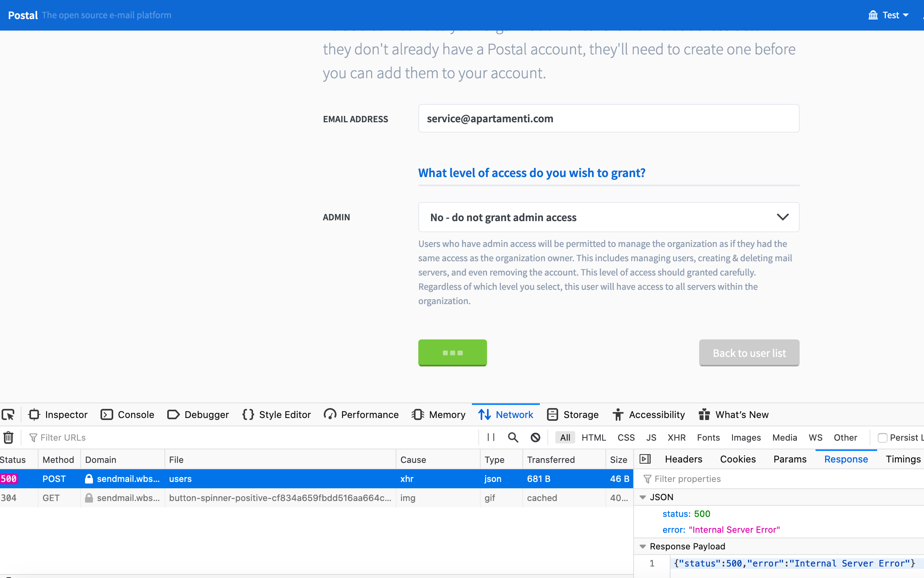Image resolution: width=924 pixels, height=578 pixels.
Task: Click the Back to user list button
Action: [x=749, y=353]
